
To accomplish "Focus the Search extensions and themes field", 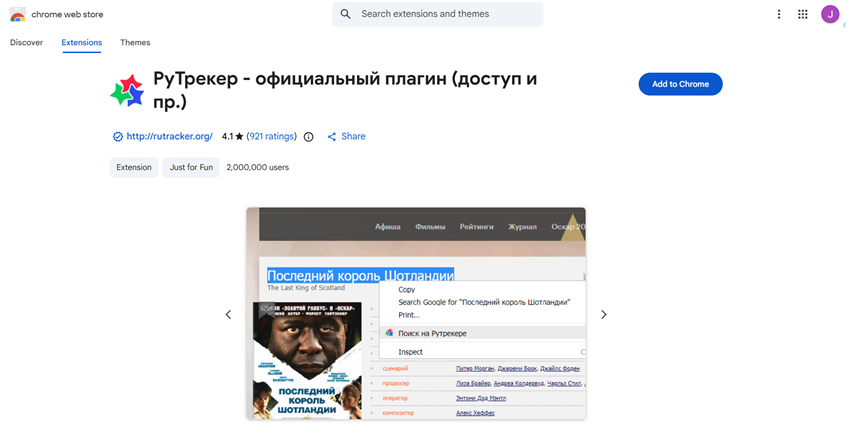I will click(438, 14).
